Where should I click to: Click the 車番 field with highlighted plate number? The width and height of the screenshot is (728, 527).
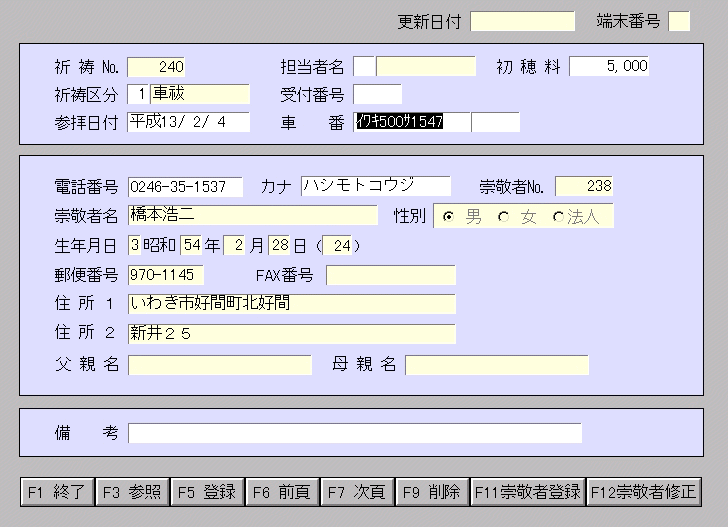tap(412, 122)
